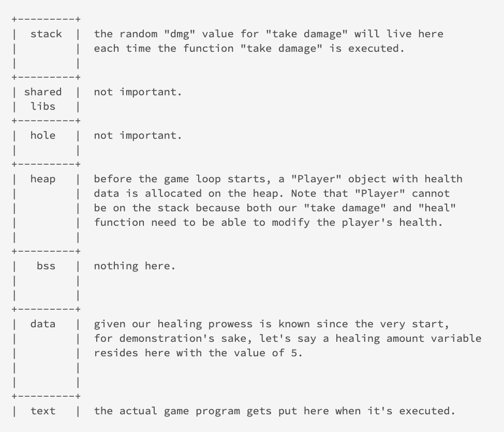Click the line starting "the actual game program"
504x434 pixels.
point(274,411)
